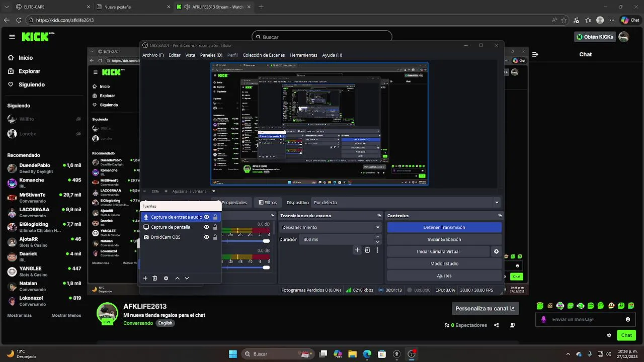Delete selected source with the trash icon
This screenshot has height=362, width=644.
pos(155,278)
